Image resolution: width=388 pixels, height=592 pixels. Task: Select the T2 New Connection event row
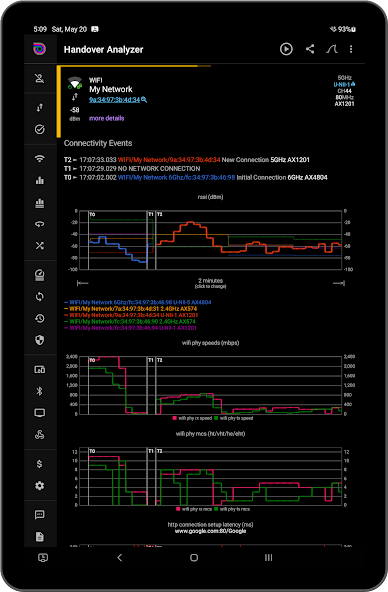pyautogui.click(x=187, y=160)
